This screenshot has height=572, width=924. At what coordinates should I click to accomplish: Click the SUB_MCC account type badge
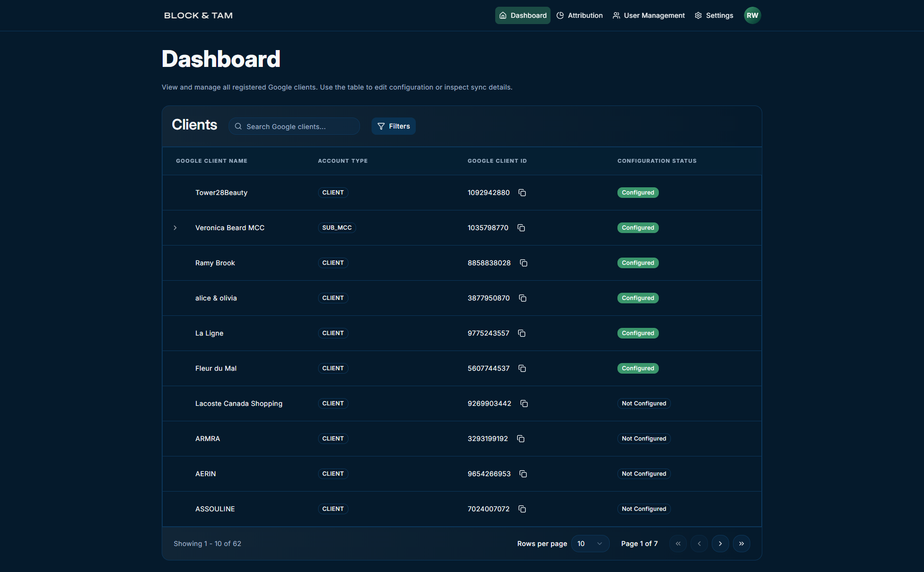[337, 227]
